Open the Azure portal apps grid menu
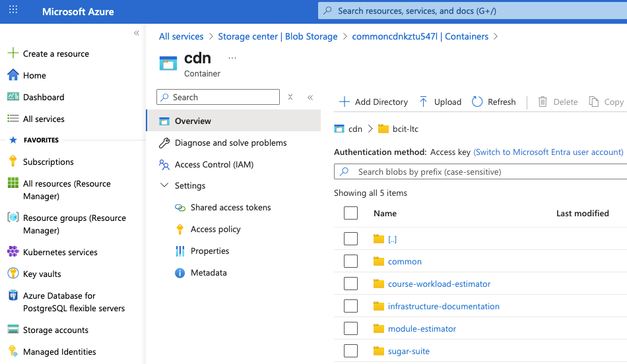The width and height of the screenshot is (627, 364). [x=13, y=10]
